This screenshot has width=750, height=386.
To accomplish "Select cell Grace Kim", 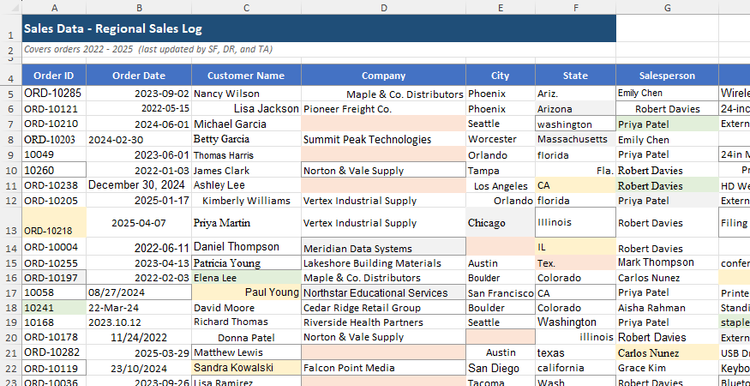I will (x=667, y=368).
